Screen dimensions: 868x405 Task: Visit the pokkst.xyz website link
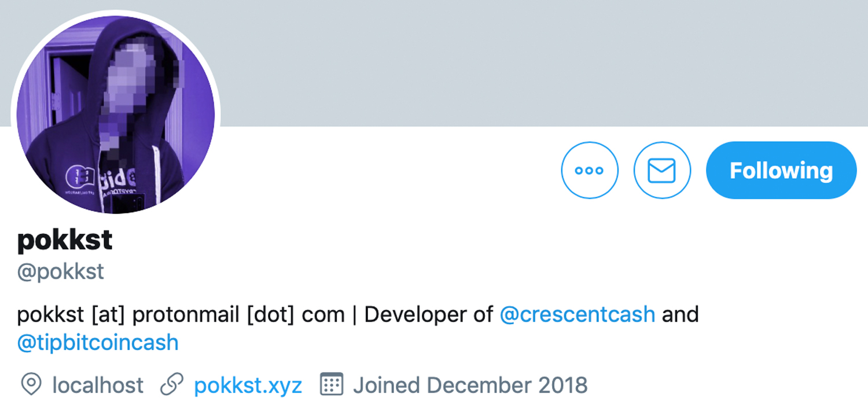point(248,385)
